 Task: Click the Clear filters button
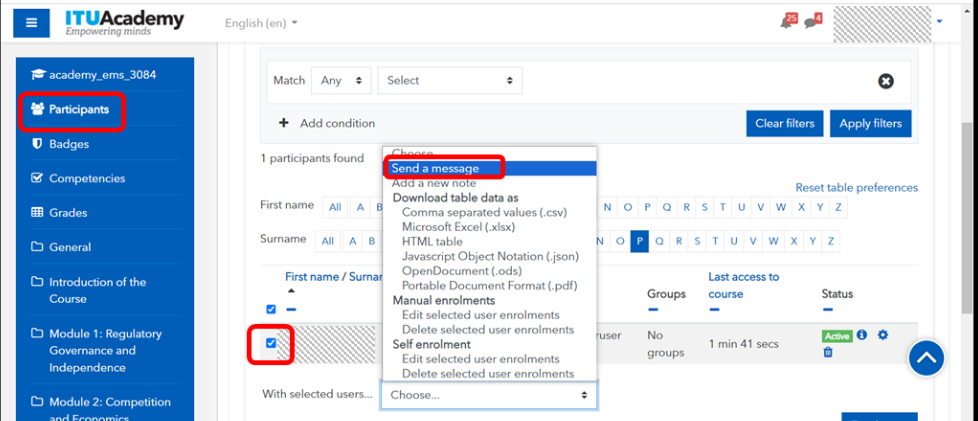click(x=784, y=124)
